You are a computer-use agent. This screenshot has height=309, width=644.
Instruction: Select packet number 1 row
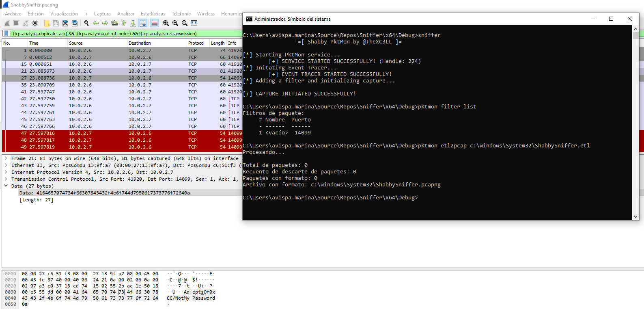122,50
